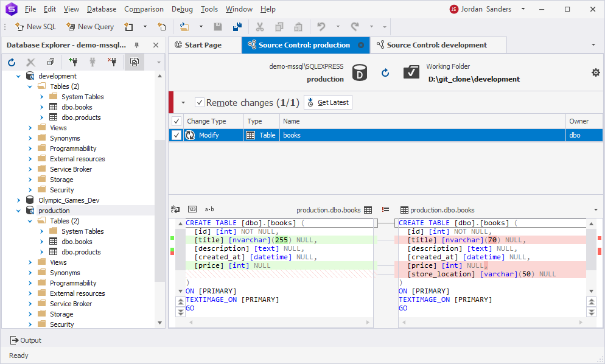Click Jordan Sanders user name
Image resolution: width=605 pixels, height=364 pixels.
(x=486, y=9)
